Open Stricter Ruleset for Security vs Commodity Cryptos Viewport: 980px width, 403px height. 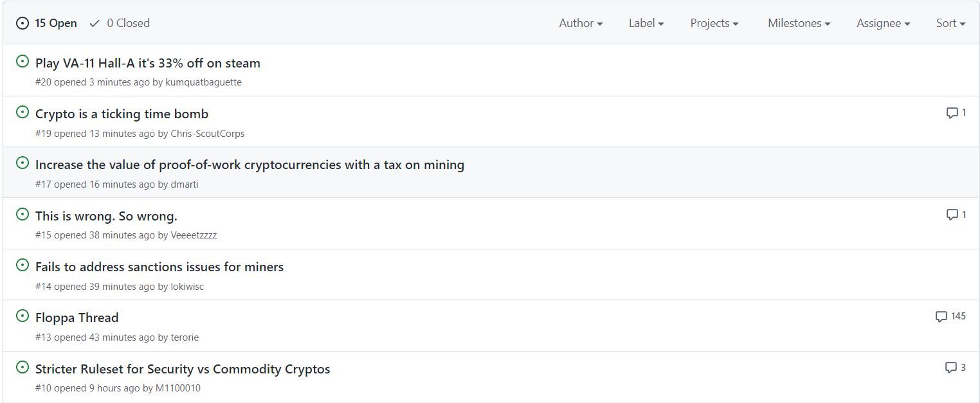tap(183, 369)
